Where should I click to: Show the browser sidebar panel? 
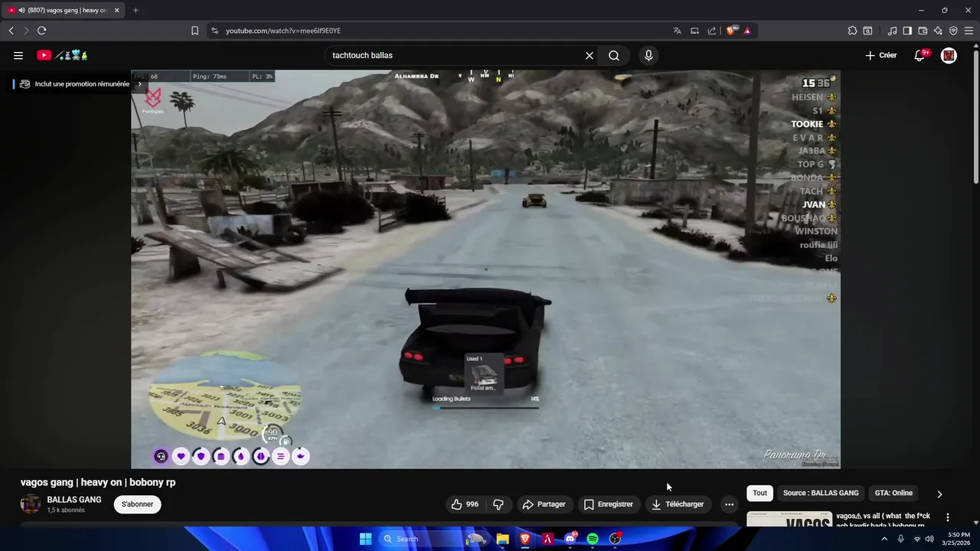click(907, 31)
